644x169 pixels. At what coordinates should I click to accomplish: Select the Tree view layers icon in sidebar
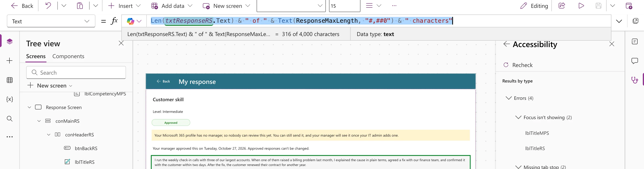[x=9, y=41]
